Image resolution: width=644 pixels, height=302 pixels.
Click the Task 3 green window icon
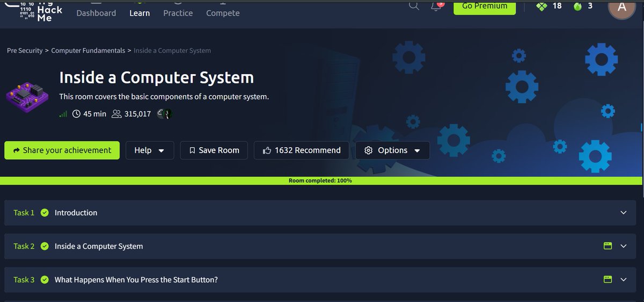(608, 279)
